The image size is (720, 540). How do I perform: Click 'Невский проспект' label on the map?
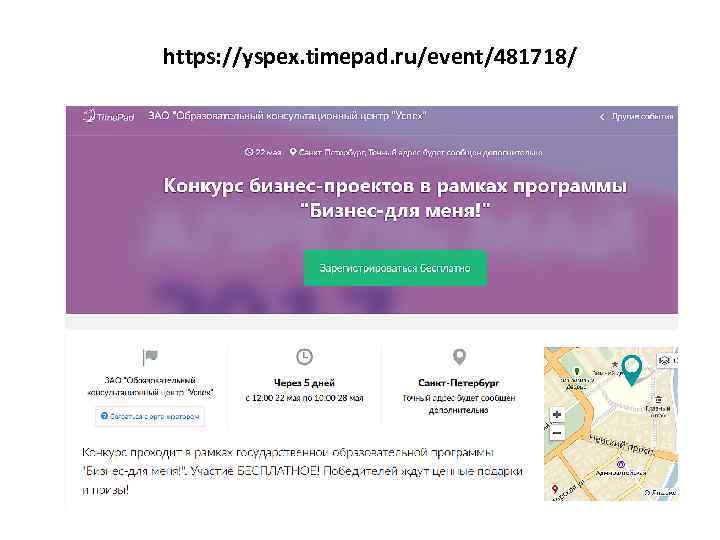point(622,445)
